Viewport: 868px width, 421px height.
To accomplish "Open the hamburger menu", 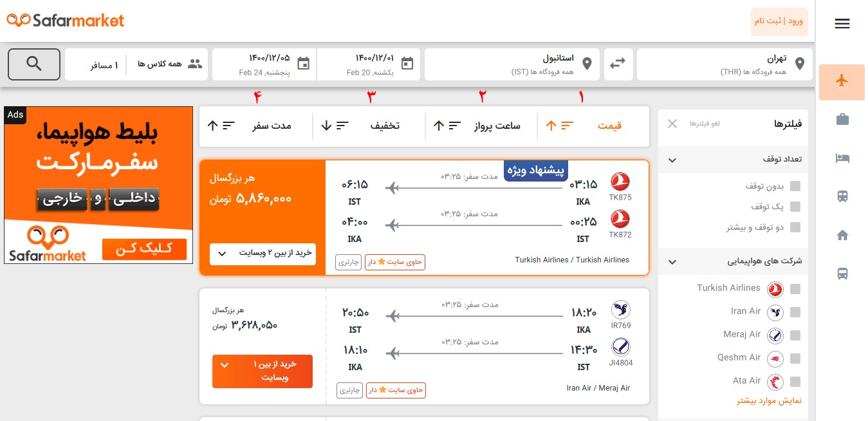I will pos(842,24).
